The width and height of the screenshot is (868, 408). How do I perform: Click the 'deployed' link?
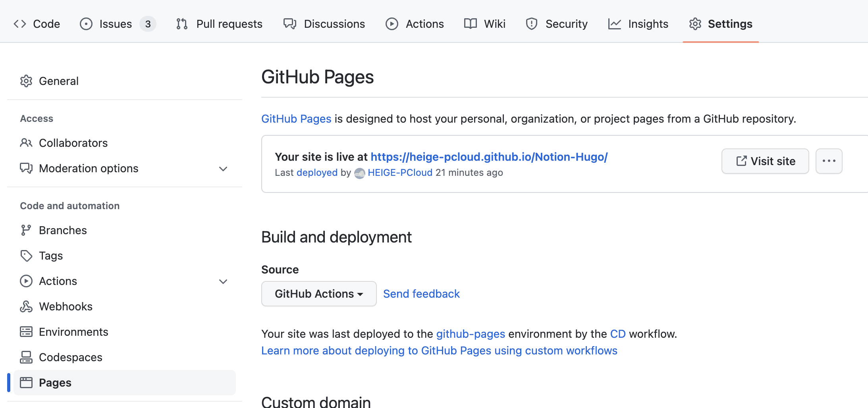[x=317, y=173]
